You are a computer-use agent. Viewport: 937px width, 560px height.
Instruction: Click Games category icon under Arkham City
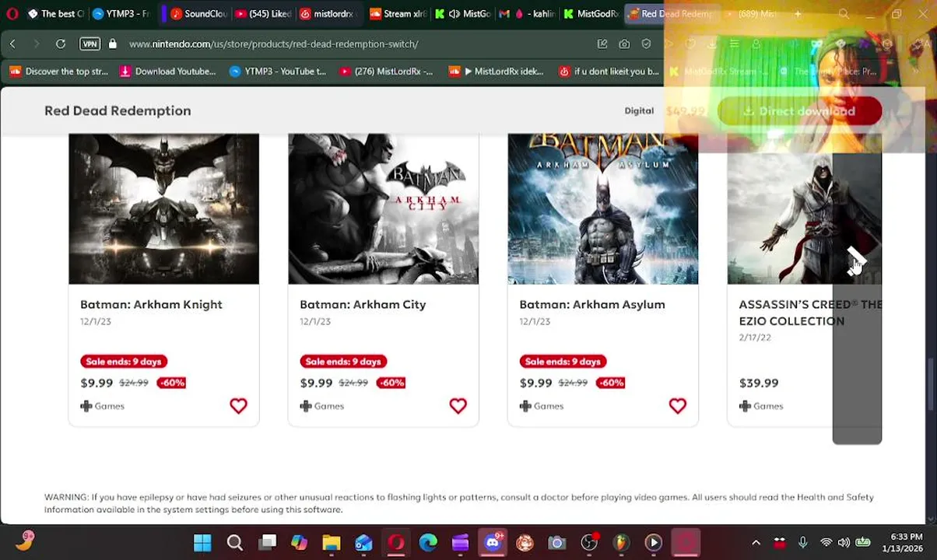[306, 406]
